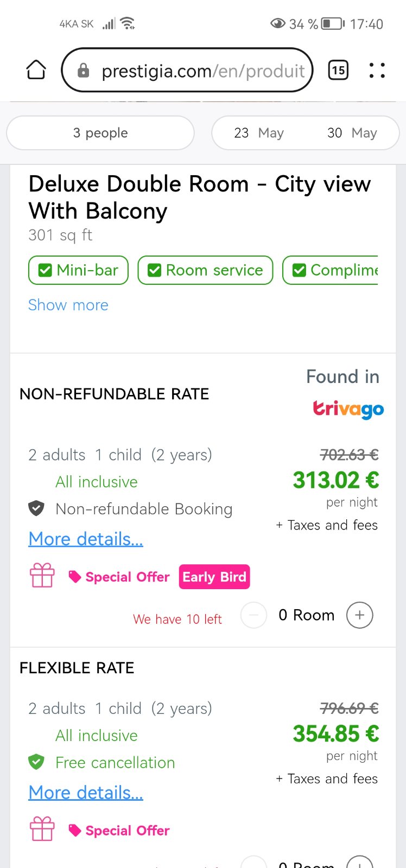The image size is (406, 868).
Task: Tap the pink Special Offer tag icon
Action: 75,577
